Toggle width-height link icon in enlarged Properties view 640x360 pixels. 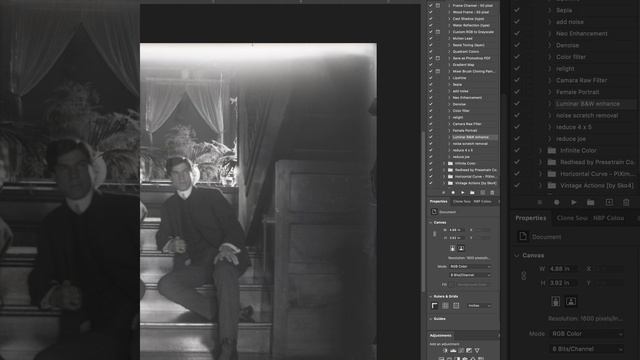point(524,276)
